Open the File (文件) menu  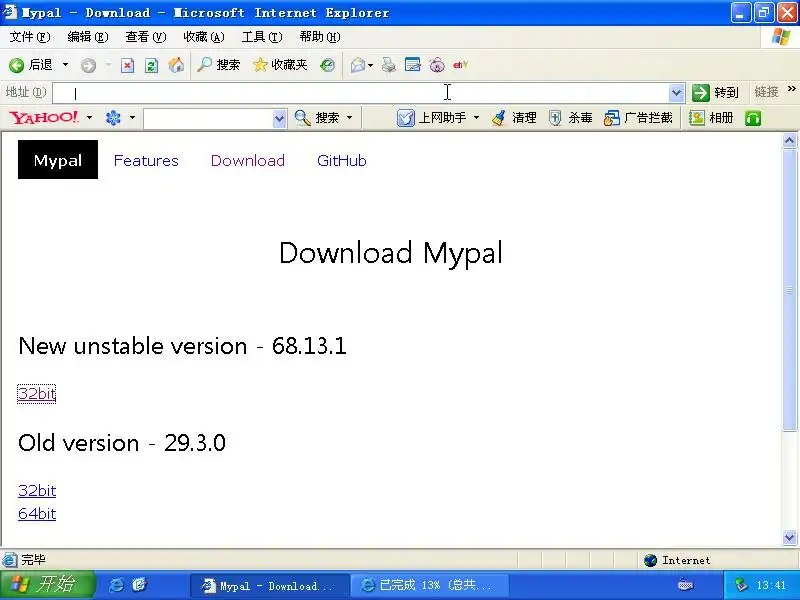tap(30, 37)
